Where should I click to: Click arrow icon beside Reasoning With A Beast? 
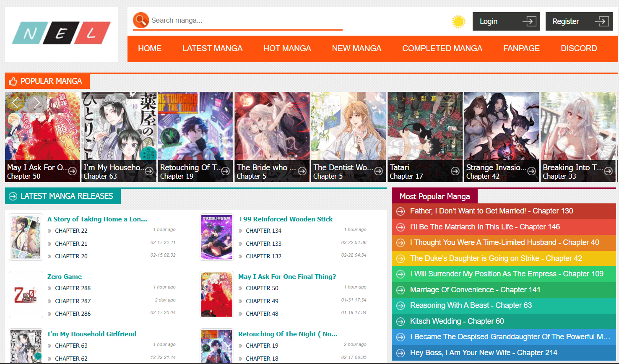click(401, 305)
